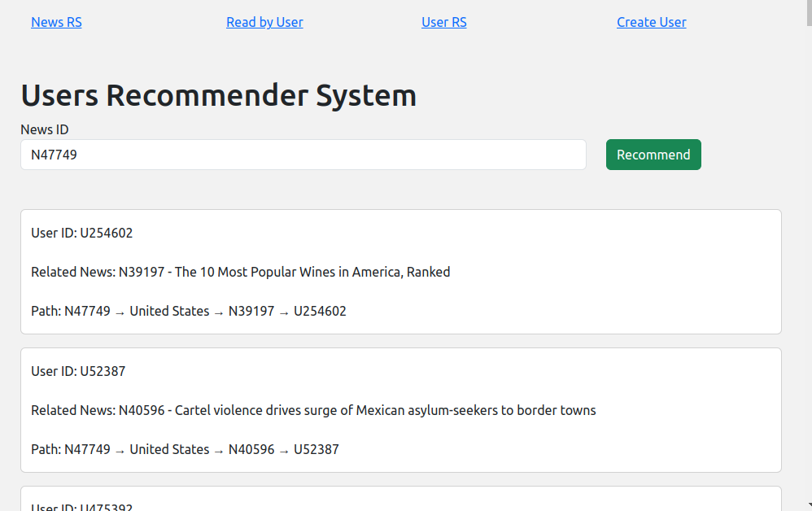
Task: Click Related News N39197 wines line
Action: pos(240,272)
